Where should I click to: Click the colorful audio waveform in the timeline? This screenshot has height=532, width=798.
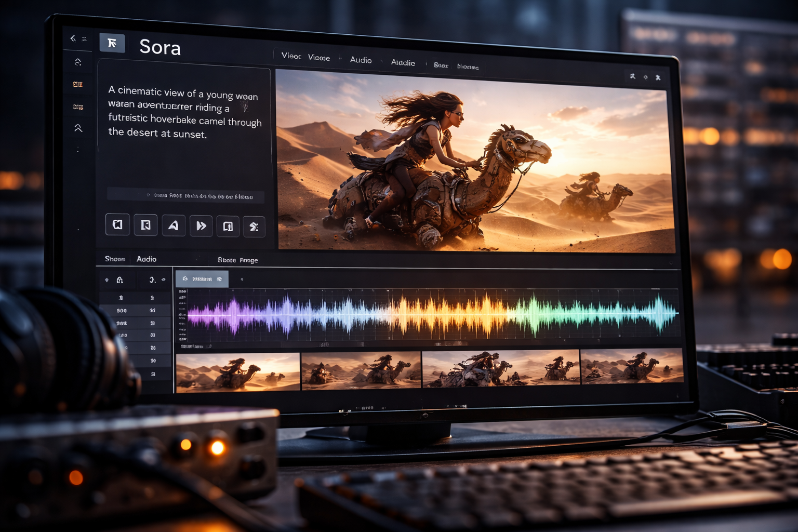pyautogui.click(x=433, y=314)
